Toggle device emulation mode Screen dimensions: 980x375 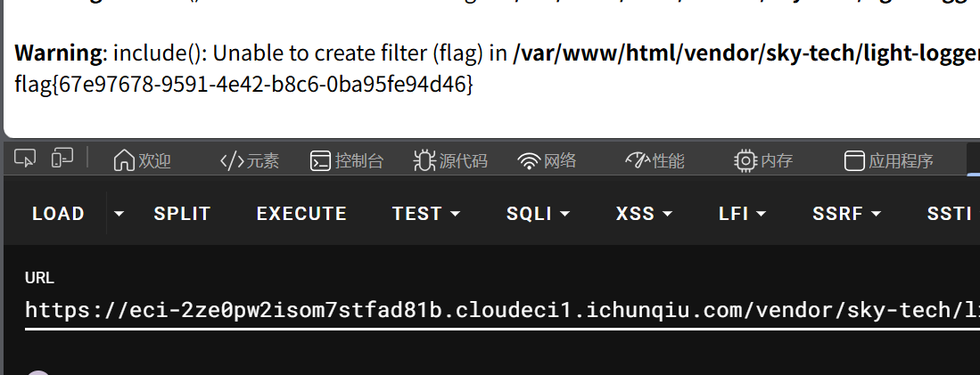pos(62,159)
